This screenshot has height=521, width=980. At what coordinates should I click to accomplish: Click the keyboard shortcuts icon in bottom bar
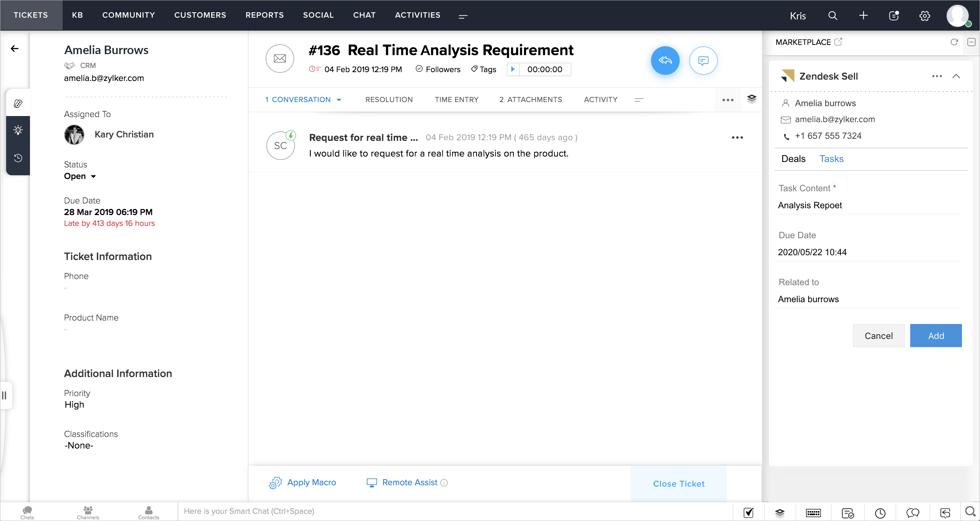pos(813,512)
